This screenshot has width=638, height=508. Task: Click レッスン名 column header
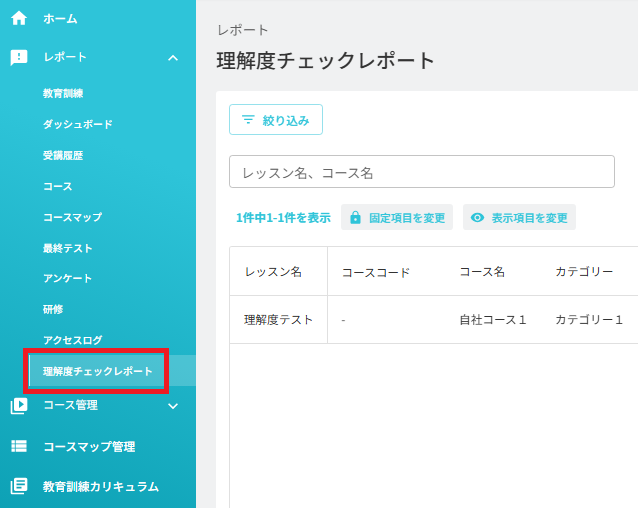(273, 272)
